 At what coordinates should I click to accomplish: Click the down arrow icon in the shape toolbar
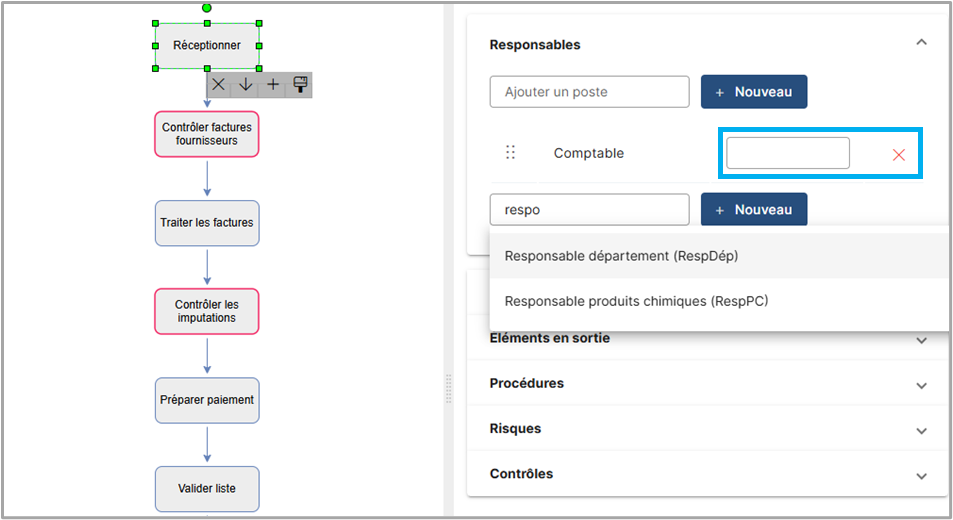point(245,86)
